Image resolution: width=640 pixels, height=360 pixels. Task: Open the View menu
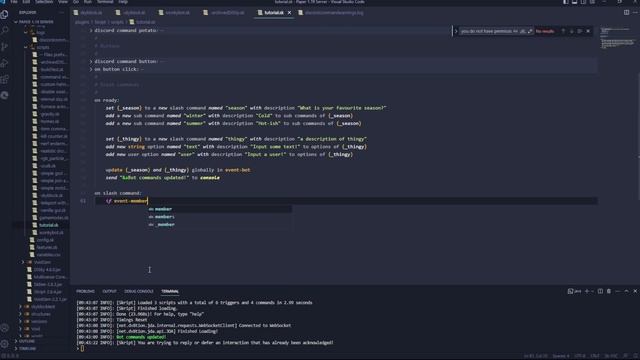tap(63, 2)
